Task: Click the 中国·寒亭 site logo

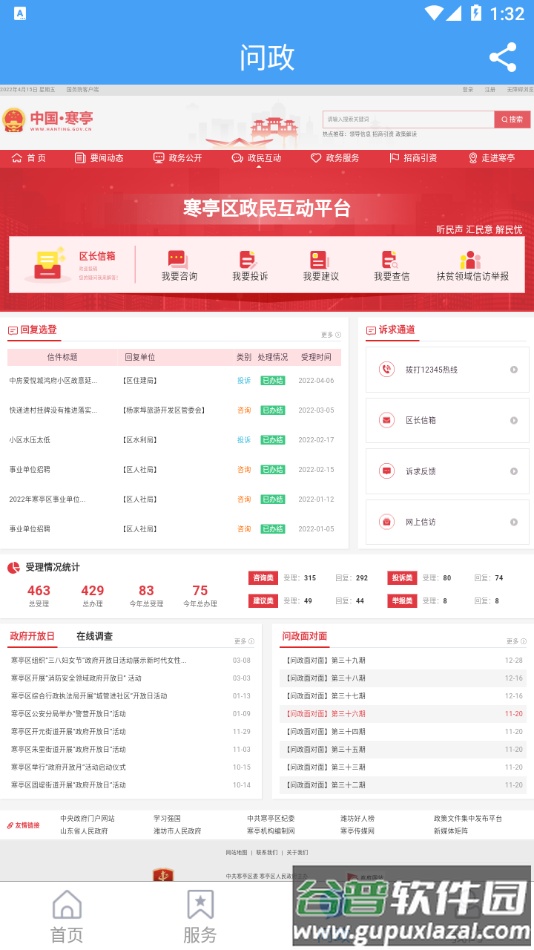Action: coord(48,119)
